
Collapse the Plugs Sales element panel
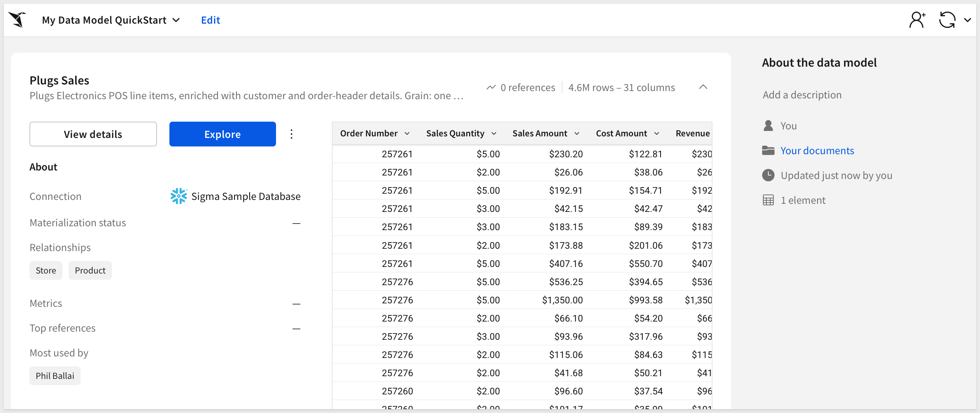coord(703,87)
